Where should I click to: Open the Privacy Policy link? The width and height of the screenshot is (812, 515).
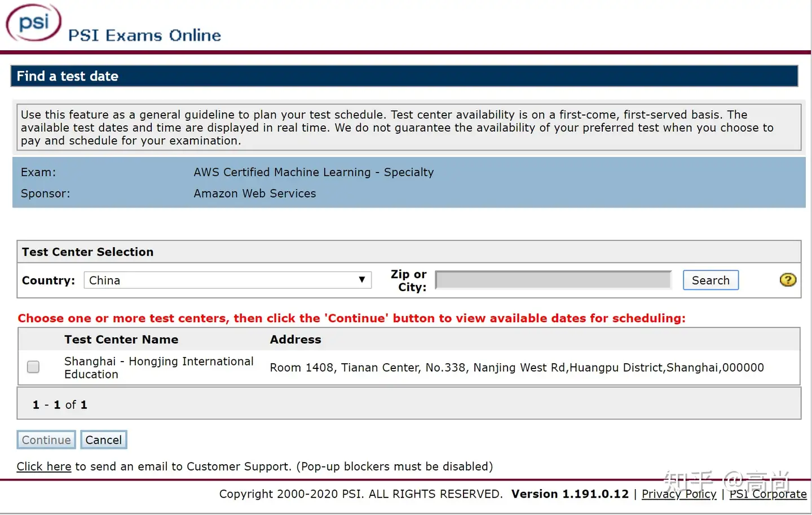pyautogui.click(x=679, y=494)
